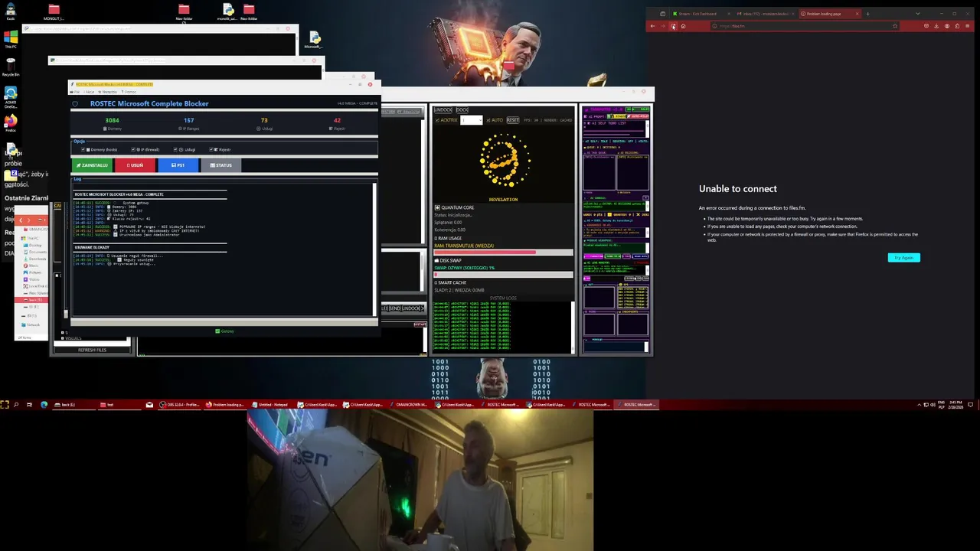Click shield icon beside ROSTEC title
Viewport: 980px width, 551px height.
(75, 104)
